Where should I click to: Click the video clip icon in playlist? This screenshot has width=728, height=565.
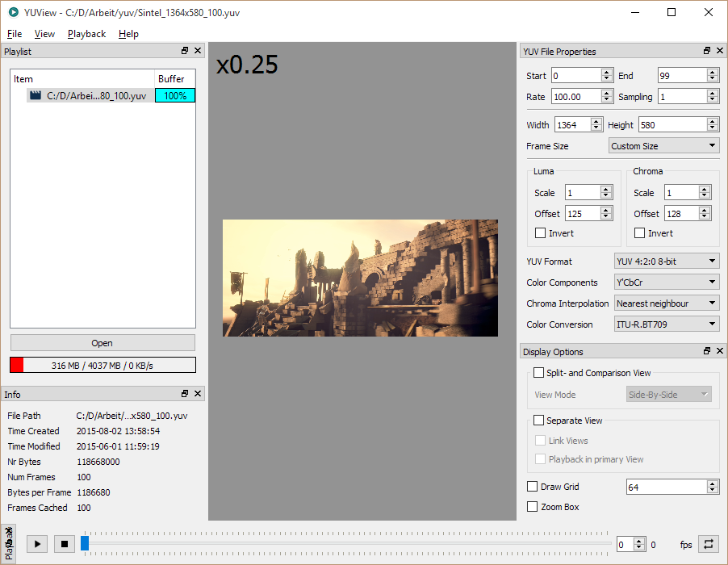(x=36, y=95)
